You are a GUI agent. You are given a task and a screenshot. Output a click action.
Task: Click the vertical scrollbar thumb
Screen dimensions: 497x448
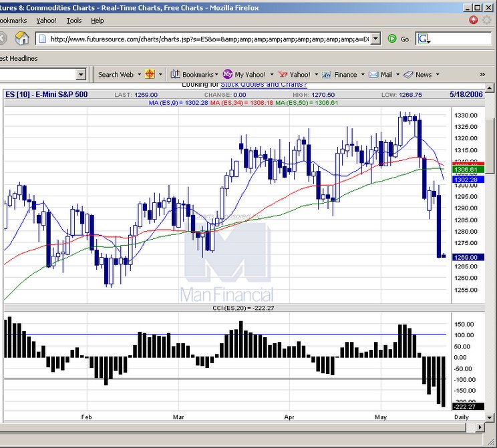coord(490,146)
